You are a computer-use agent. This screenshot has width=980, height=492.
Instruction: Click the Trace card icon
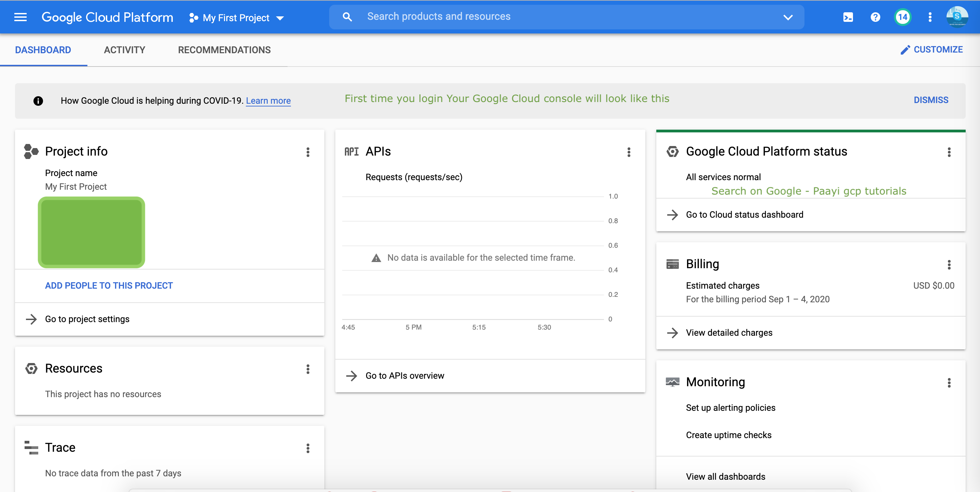pyautogui.click(x=31, y=448)
